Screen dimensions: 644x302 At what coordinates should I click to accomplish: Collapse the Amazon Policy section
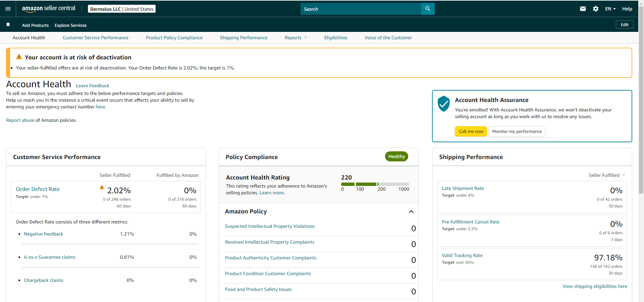(411, 211)
